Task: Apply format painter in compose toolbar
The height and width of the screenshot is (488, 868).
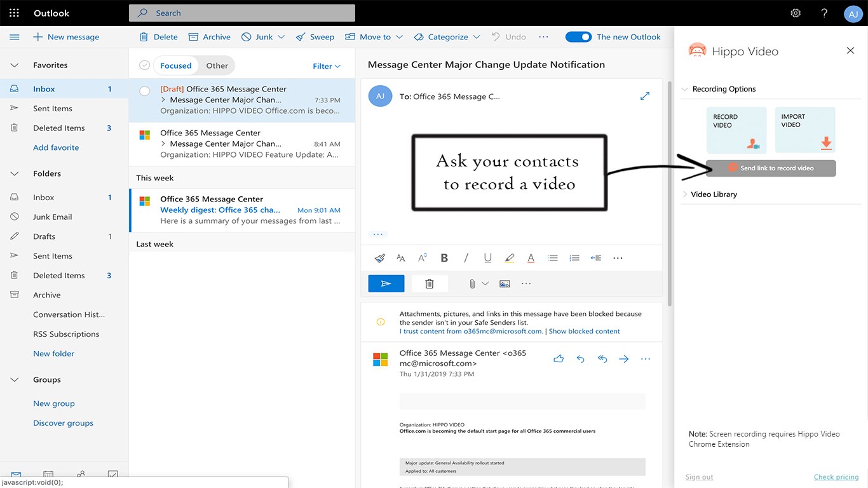Action: [379, 258]
